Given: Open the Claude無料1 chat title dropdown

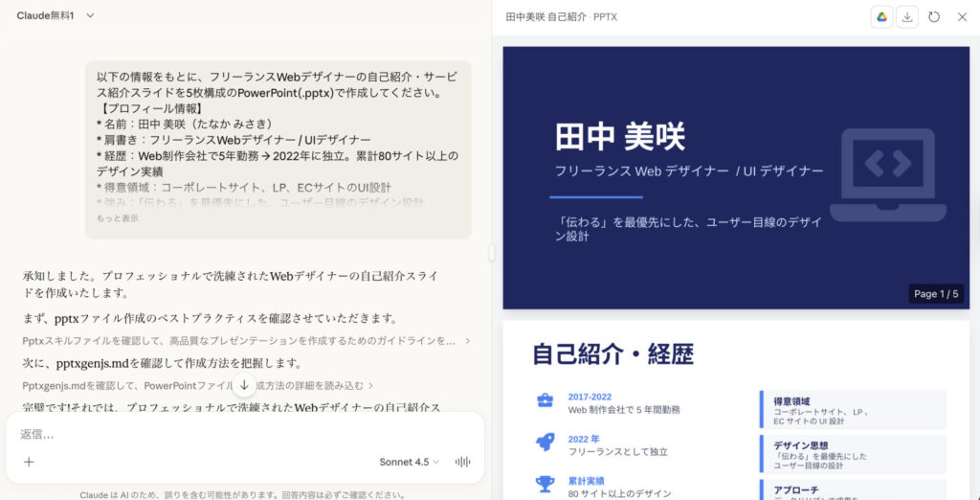Looking at the screenshot, I should point(56,15).
